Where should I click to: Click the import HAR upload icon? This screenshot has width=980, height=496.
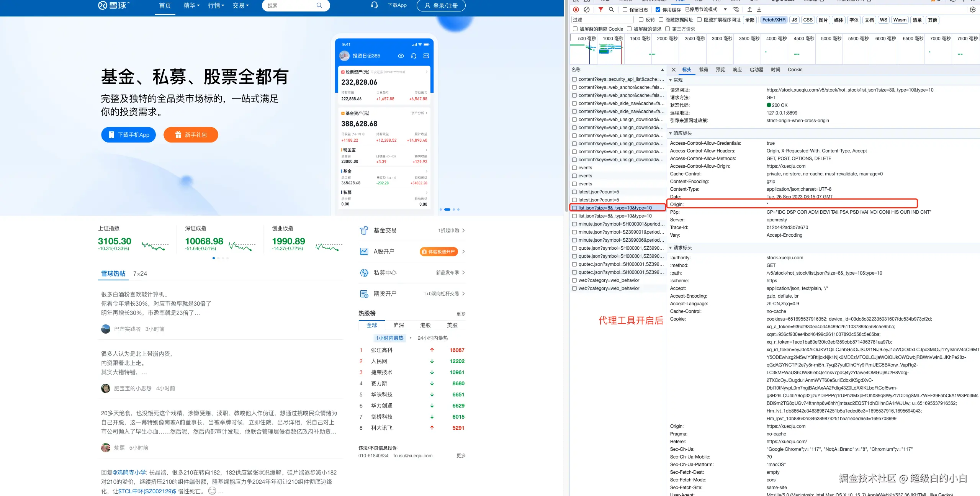coord(750,10)
